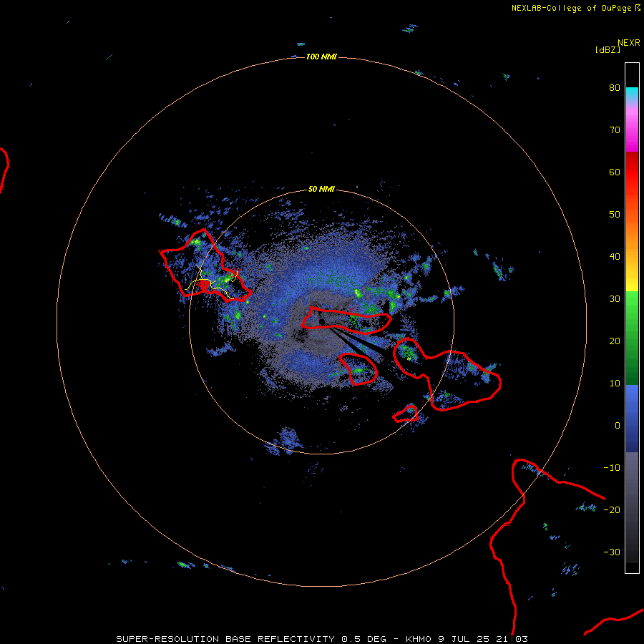Click the NEXR label above the scale
Screen dimensions: 644x644
click(x=628, y=43)
